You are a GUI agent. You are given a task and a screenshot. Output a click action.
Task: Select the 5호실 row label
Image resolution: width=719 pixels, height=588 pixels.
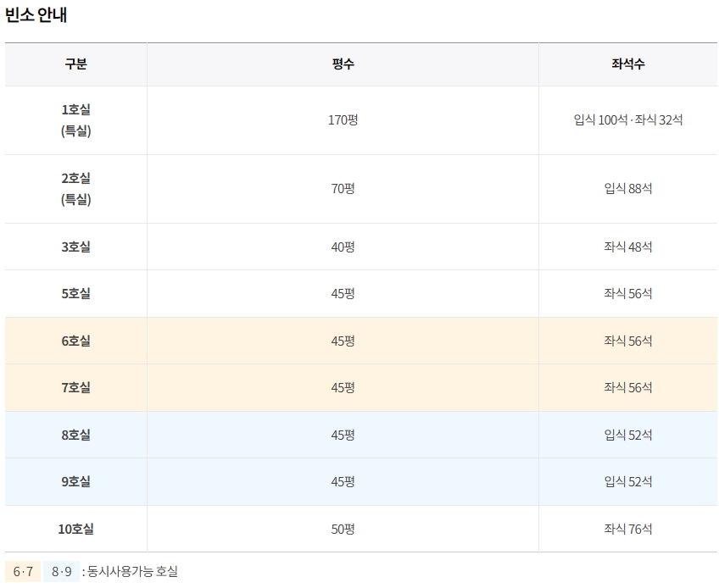pyautogui.click(x=75, y=294)
